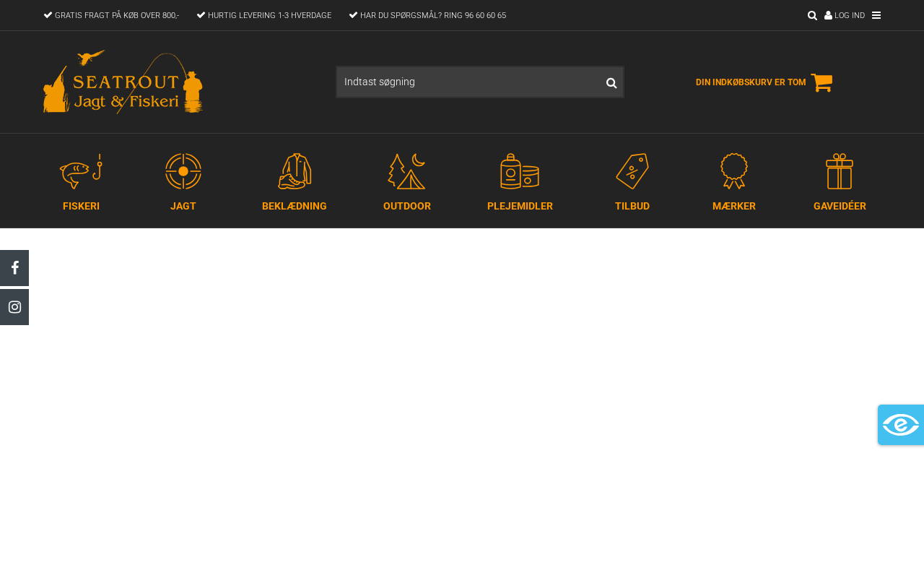Click the crosshair Jagt icon
Viewport: 924px width, 578px height.
183,171
